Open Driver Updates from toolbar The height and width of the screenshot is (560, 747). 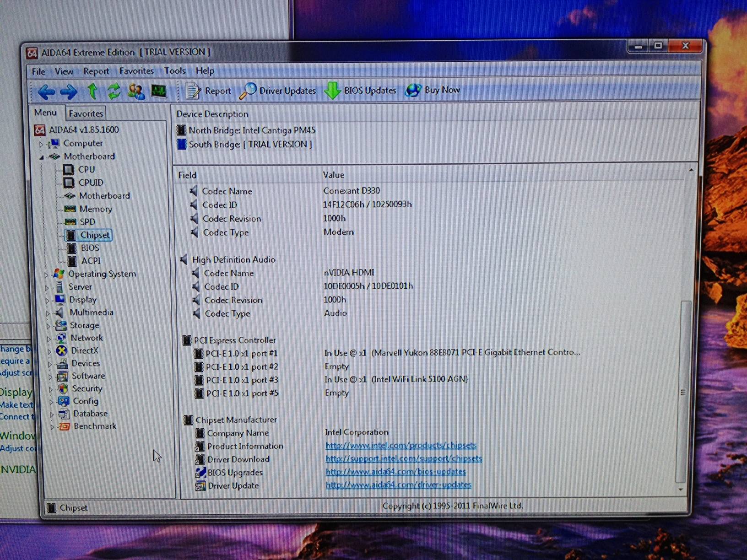tap(278, 91)
